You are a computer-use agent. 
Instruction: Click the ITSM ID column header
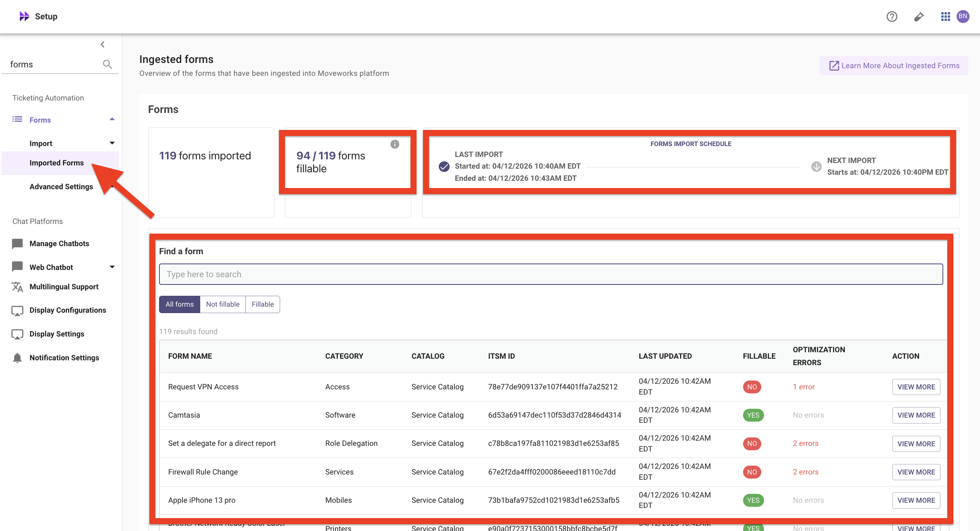(x=501, y=356)
